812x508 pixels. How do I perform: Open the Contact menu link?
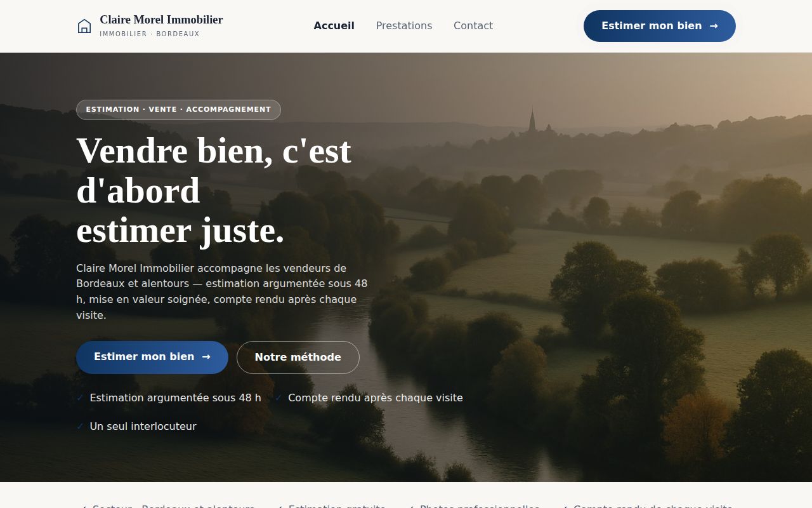pos(473,26)
